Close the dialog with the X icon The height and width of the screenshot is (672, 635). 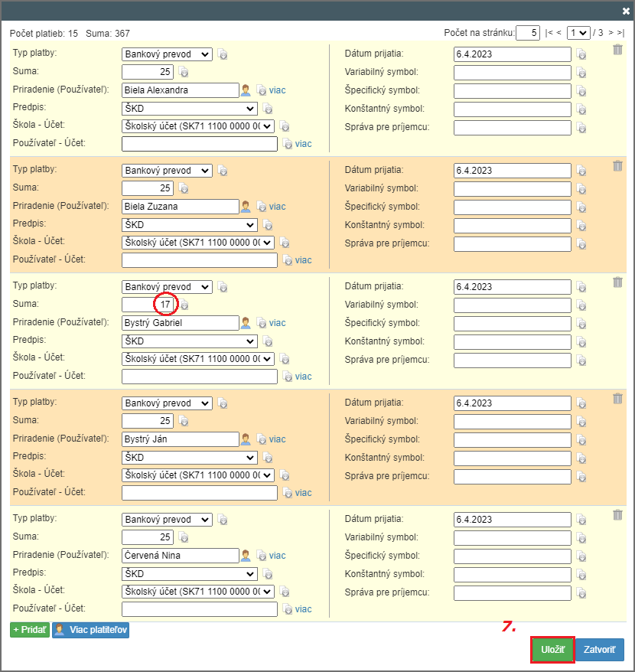click(x=626, y=11)
